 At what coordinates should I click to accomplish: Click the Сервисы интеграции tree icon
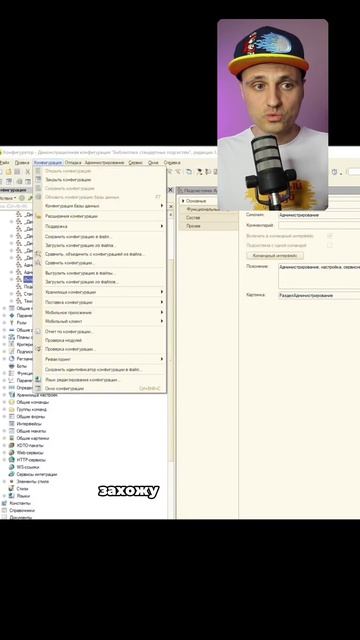[12, 474]
